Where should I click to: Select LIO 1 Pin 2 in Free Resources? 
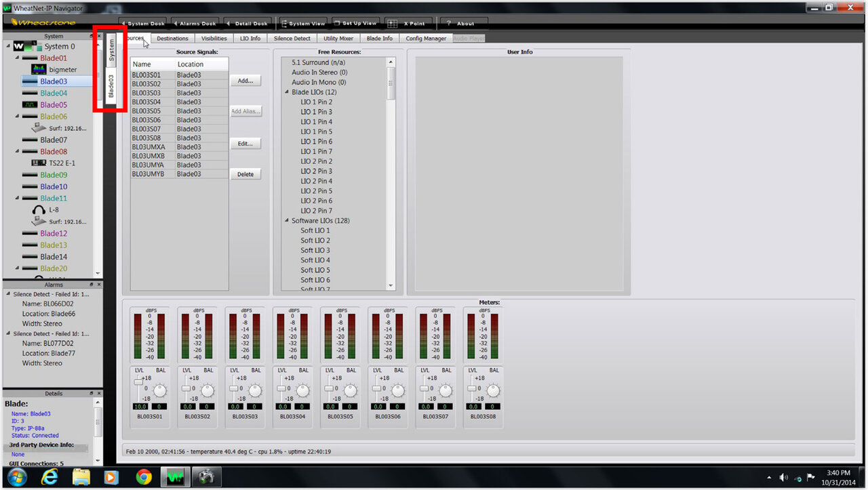317,102
